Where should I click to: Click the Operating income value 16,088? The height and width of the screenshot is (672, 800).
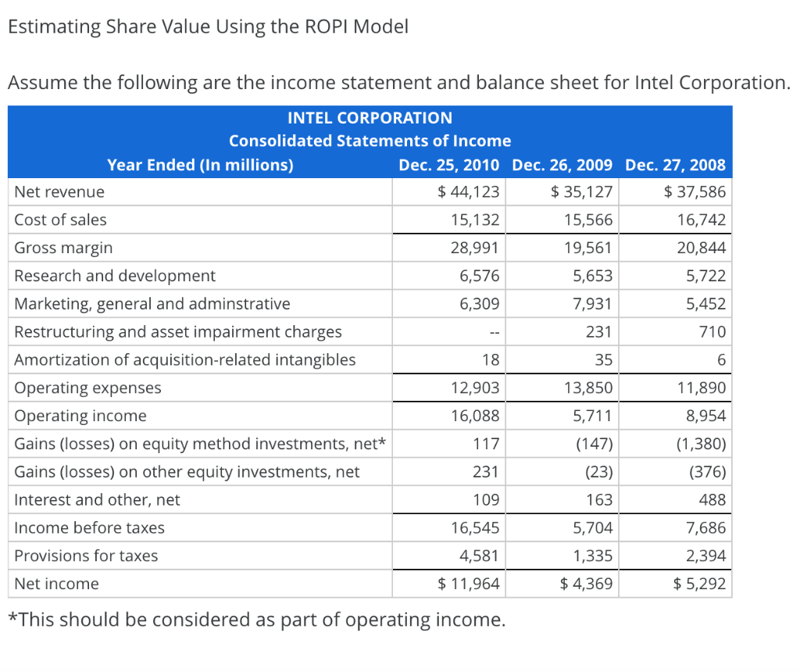[477, 415]
